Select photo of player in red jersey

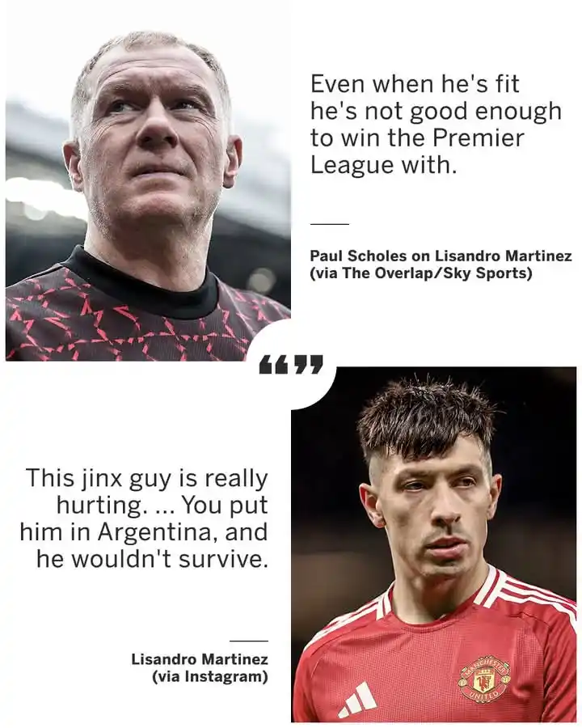click(x=433, y=544)
